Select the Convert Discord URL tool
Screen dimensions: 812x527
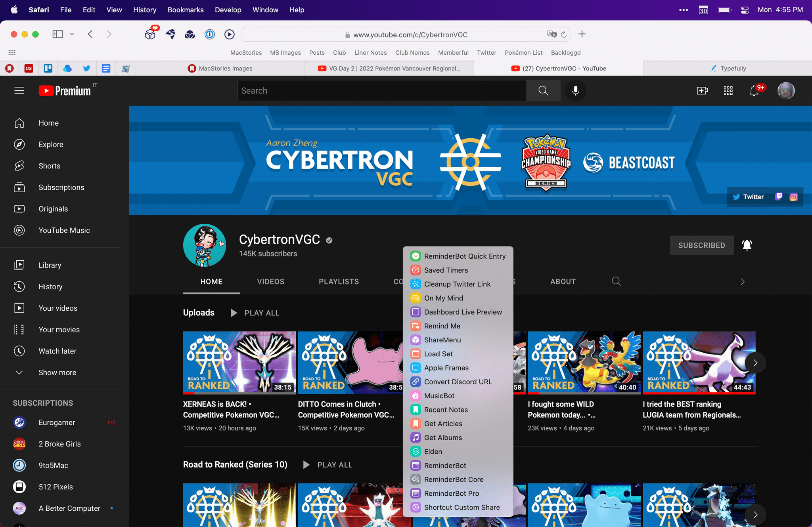point(458,382)
